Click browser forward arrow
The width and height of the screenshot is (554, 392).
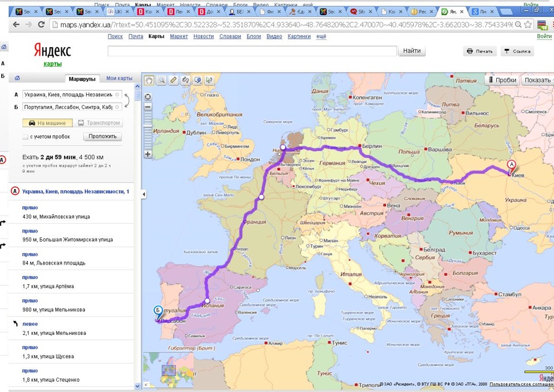click(29, 24)
